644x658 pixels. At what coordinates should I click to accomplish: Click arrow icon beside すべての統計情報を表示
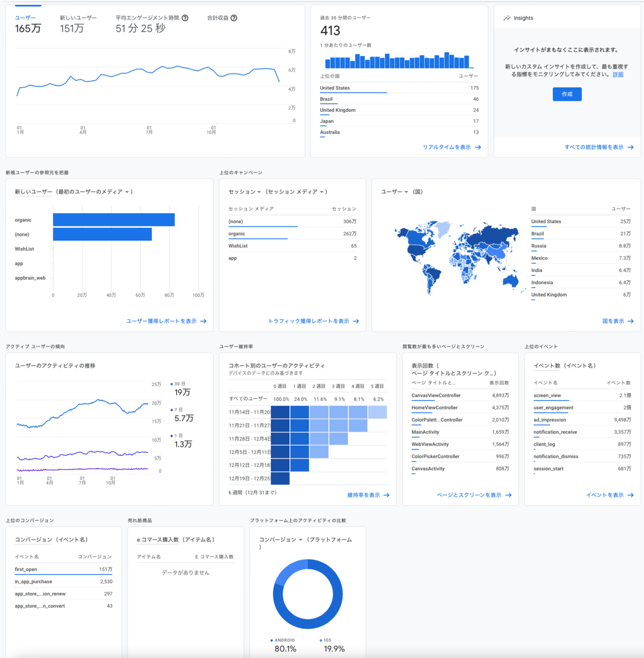[630, 148]
